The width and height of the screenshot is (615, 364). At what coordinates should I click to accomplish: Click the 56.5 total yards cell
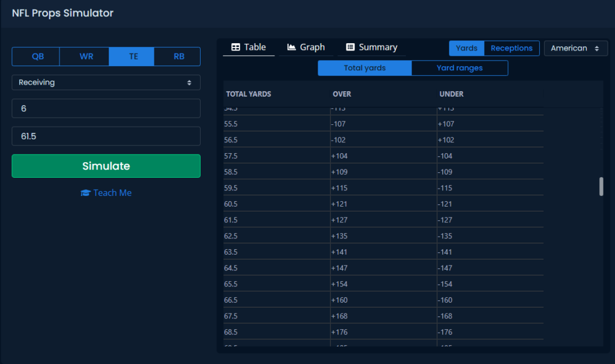coord(277,140)
